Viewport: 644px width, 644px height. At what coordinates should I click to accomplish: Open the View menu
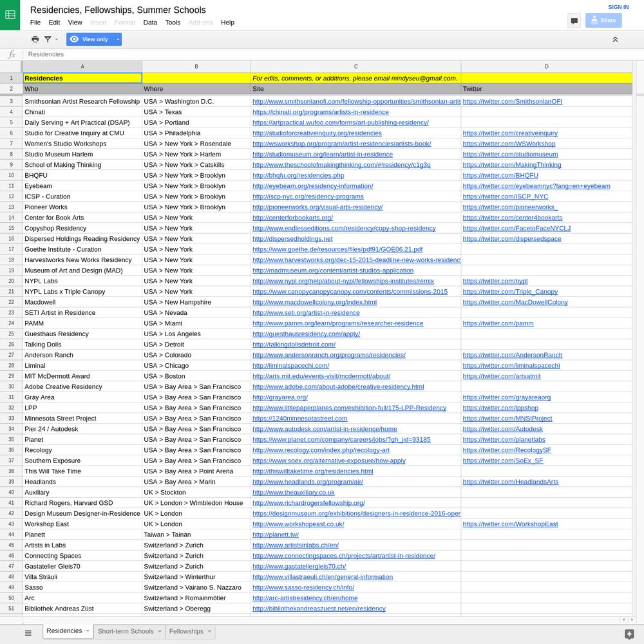pyautogui.click(x=75, y=23)
